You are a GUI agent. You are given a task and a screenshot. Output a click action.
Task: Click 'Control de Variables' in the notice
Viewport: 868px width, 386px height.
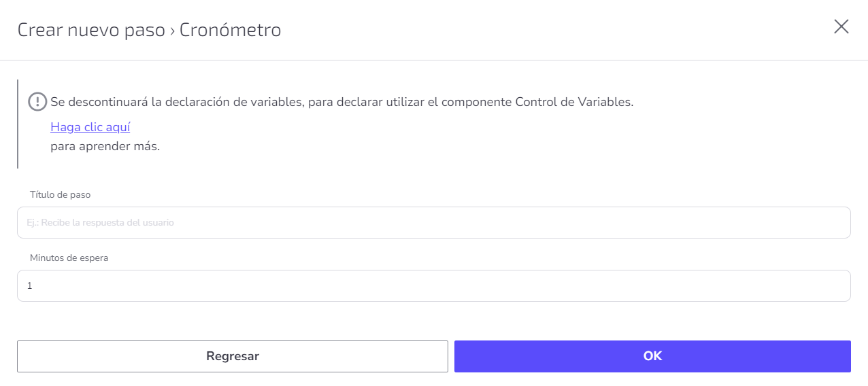(573, 103)
